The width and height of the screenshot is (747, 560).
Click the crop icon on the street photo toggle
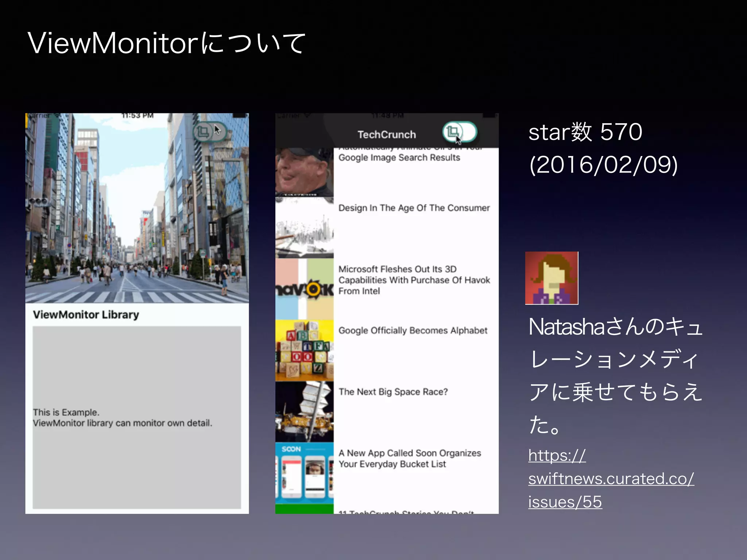(x=203, y=132)
